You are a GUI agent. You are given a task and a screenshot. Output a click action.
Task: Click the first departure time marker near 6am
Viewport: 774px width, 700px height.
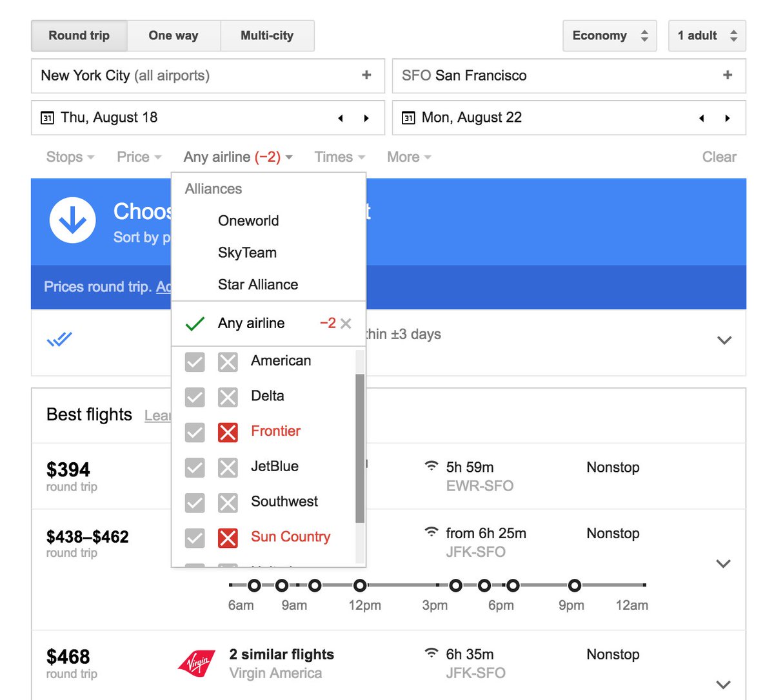[x=254, y=585]
